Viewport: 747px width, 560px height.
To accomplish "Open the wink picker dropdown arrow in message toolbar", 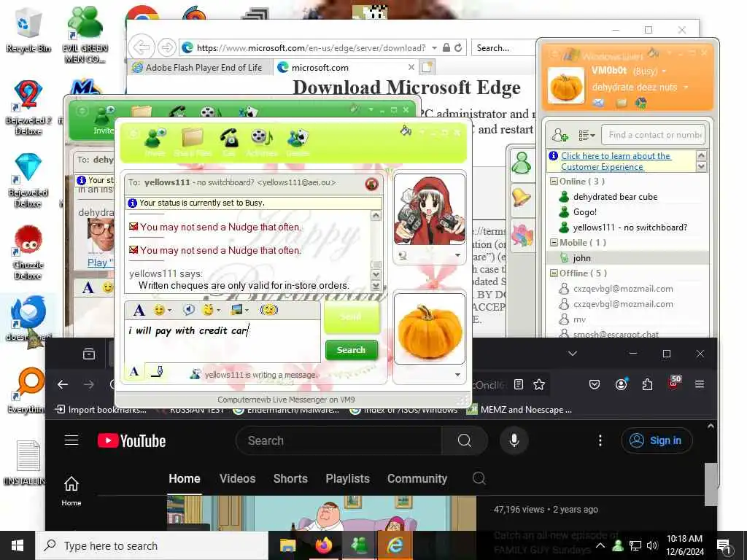I will pos(219,311).
